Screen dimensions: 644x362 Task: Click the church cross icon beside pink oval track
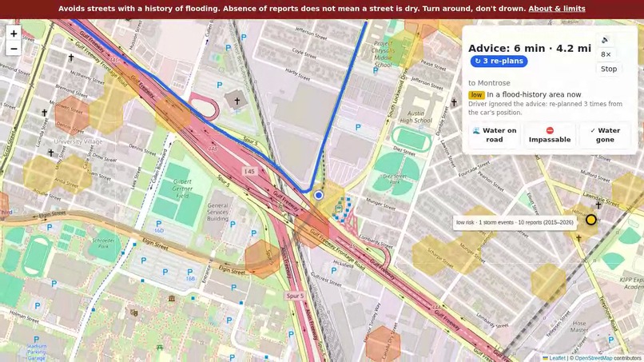click(x=237, y=100)
